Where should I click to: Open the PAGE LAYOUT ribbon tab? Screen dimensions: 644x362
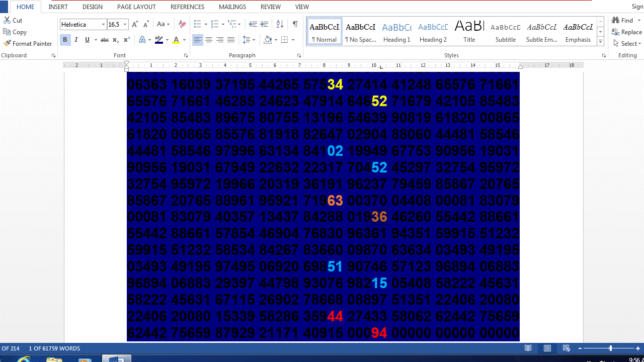point(136,7)
